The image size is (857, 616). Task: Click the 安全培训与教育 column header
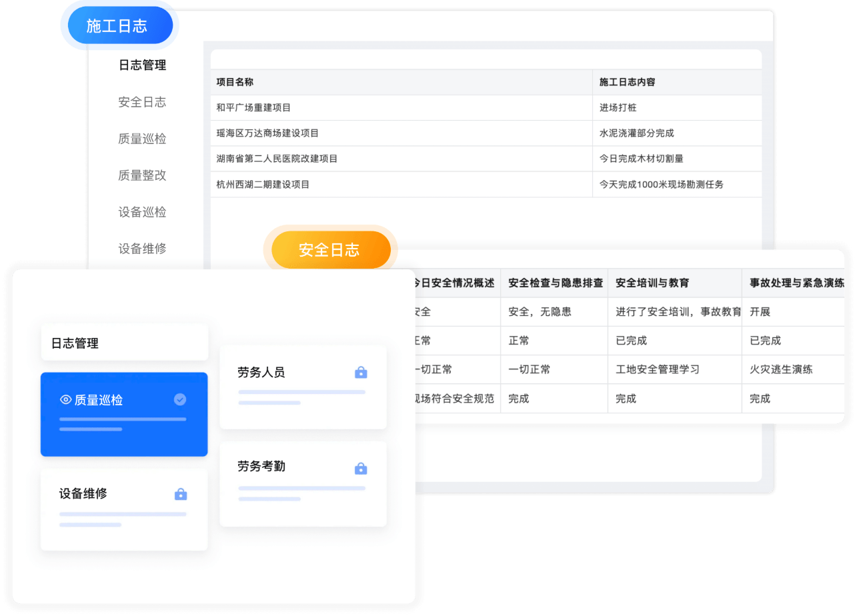[x=652, y=283]
